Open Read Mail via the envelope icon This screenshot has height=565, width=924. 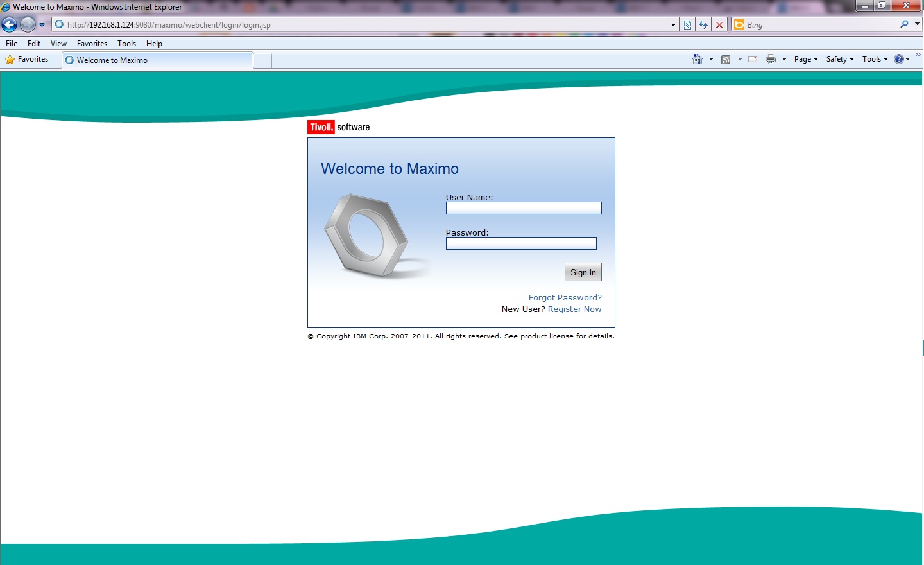tap(752, 58)
